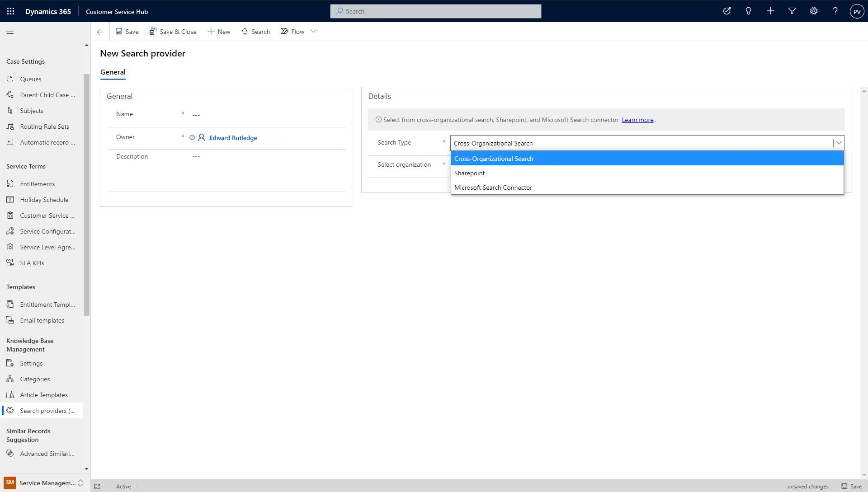Image resolution: width=868 pixels, height=492 pixels.
Task: Select the Email templates icon
Action: click(10, 320)
